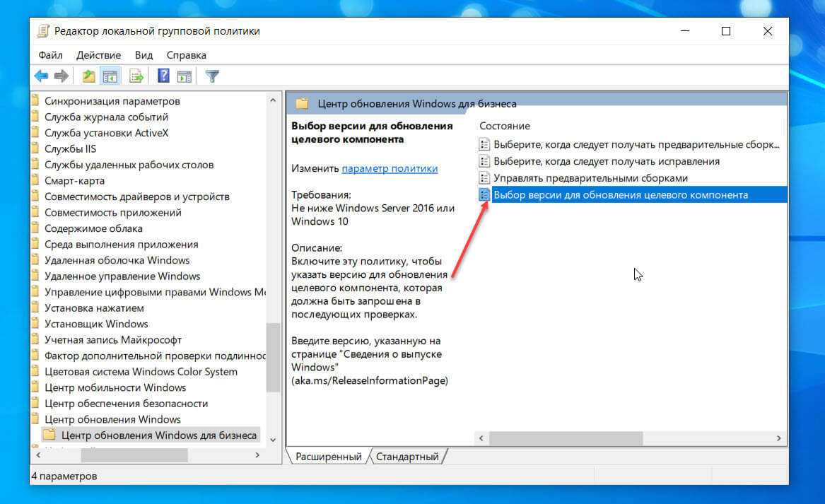Image resolution: width=825 pixels, height=504 pixels.
Task: Select 'Цветовая система Windows Color System' node
Action: coord(141,371)
